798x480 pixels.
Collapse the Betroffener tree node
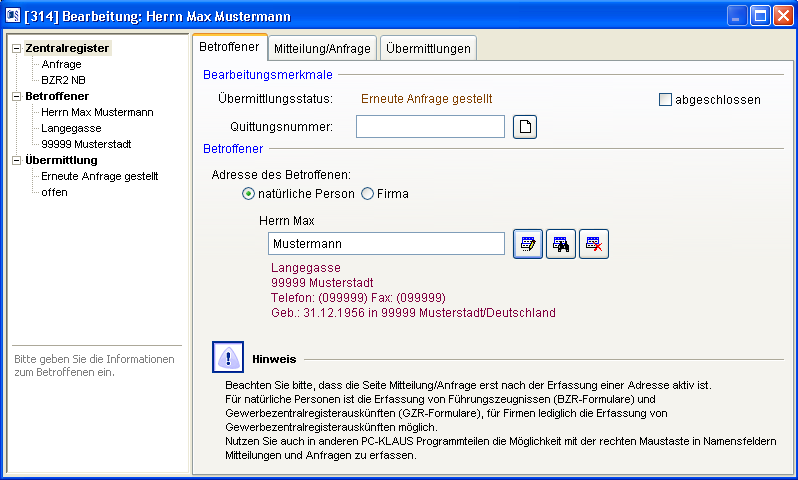(x=16, y=96)
